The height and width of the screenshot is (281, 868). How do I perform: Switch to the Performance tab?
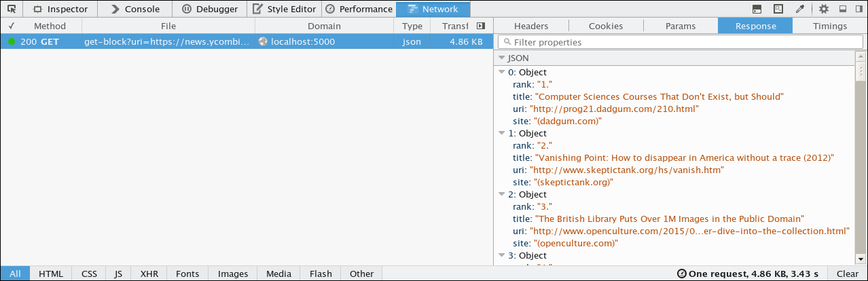pyautogui.click(x=359, y=9)
